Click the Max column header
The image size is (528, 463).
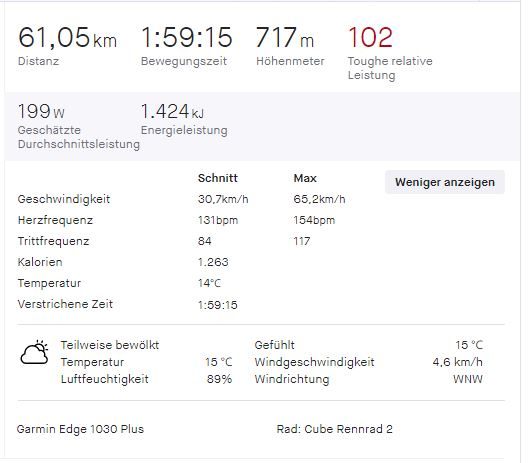(x=305, y=178)
